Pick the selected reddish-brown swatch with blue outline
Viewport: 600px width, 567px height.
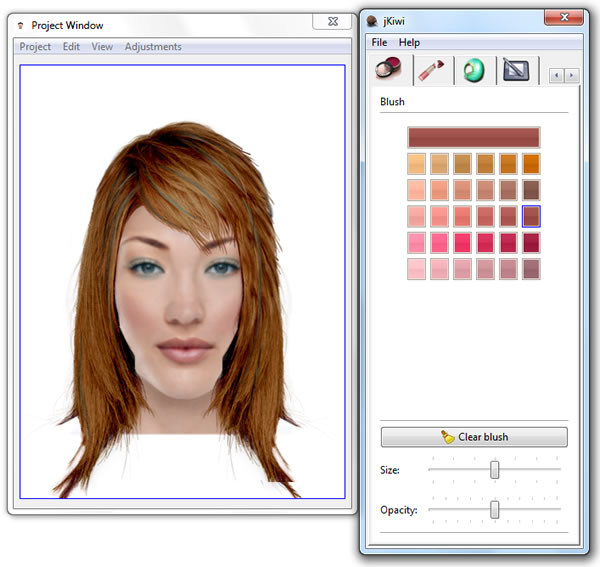pyautogui.click(x=531, y=216)
